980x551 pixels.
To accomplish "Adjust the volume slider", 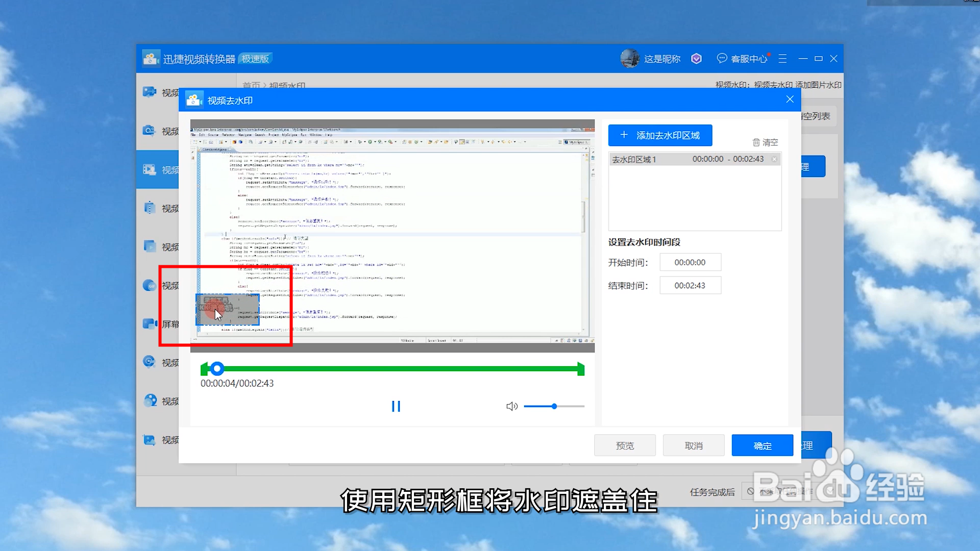I will pos(554,406).
